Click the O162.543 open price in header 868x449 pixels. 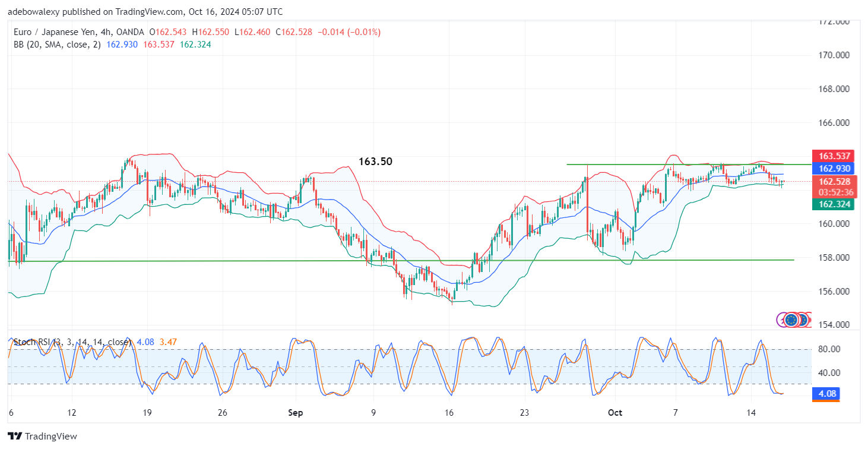[169, 32]
